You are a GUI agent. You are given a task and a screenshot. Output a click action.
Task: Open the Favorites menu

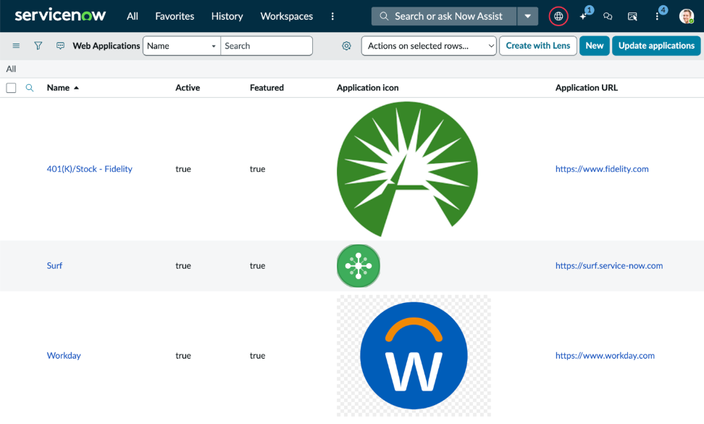(x=175, y=16)
